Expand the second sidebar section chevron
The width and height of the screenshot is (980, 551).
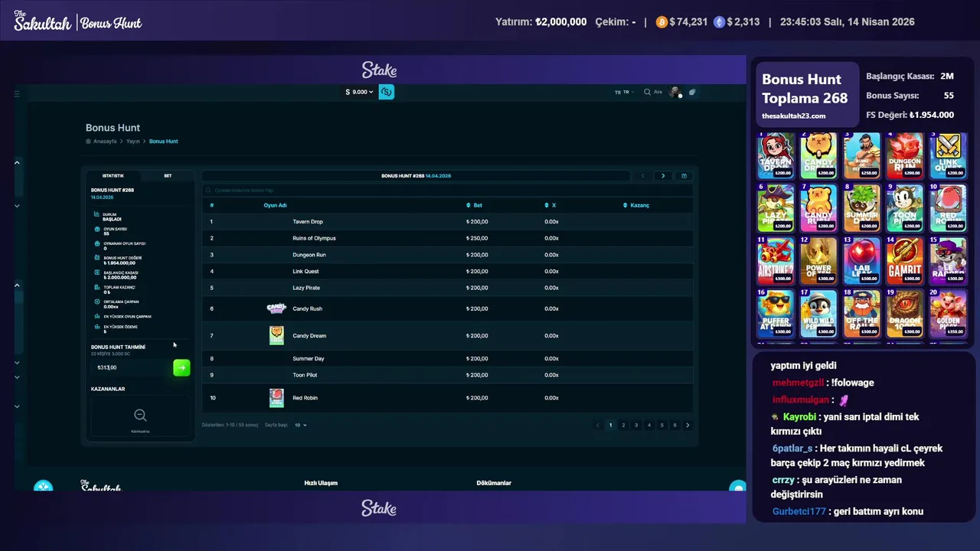tap(17, 206)
